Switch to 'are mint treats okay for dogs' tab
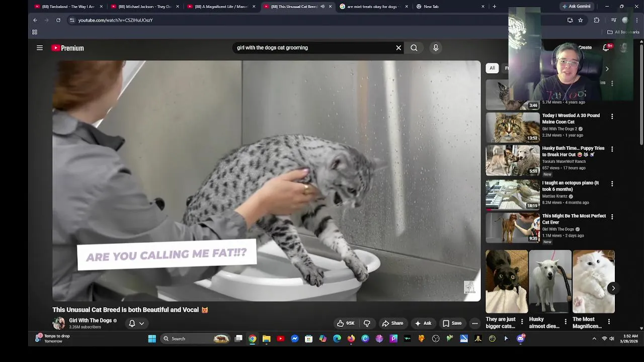 373,7
